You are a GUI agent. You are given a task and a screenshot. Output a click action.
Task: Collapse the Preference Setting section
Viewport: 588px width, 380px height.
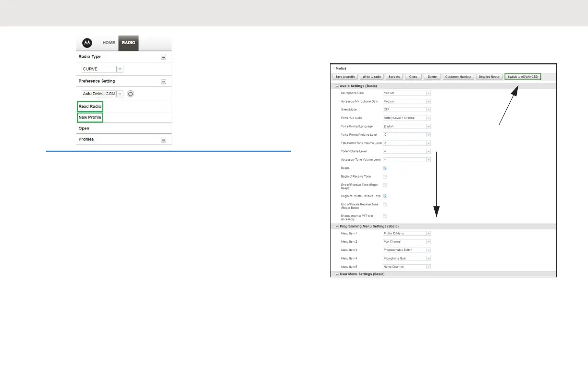click(163, 82)
